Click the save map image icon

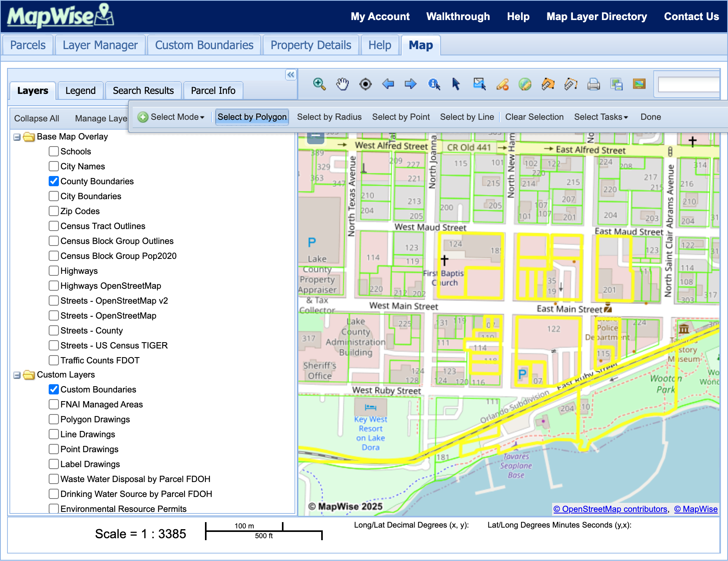click(616, 84)
